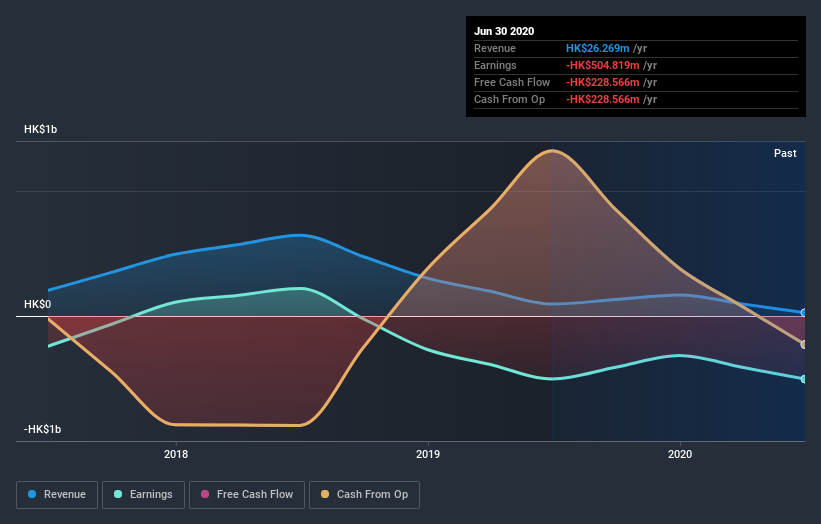Click the Revenue label in tooltip
Image resolution: width=821 pixels, height=524 pixels.
[x=495, y=48]
